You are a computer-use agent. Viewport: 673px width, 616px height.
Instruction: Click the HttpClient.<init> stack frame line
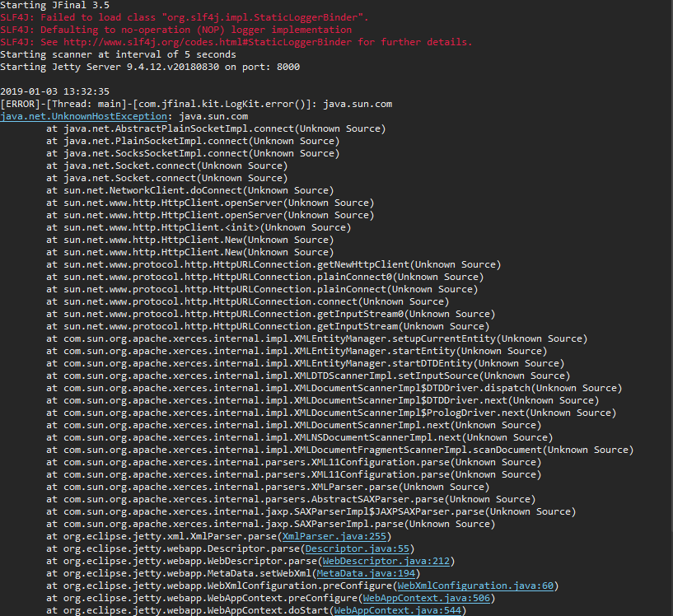pyautogui.click(x=199, y=228)
